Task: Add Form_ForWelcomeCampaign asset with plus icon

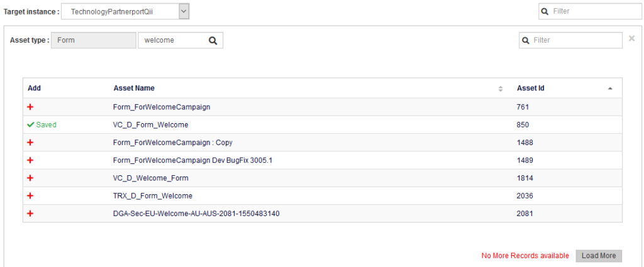Action: [x=30, y=107]
